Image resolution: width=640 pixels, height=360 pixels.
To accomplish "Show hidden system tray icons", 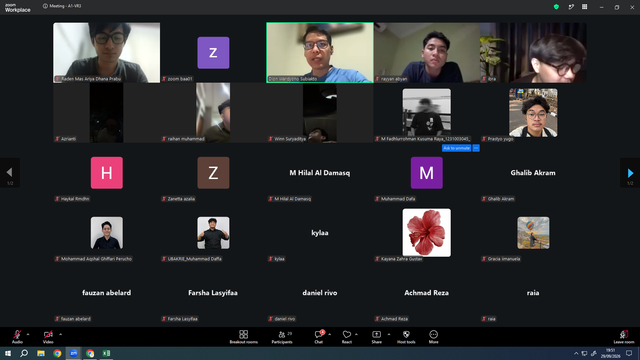I will (576, 353).
